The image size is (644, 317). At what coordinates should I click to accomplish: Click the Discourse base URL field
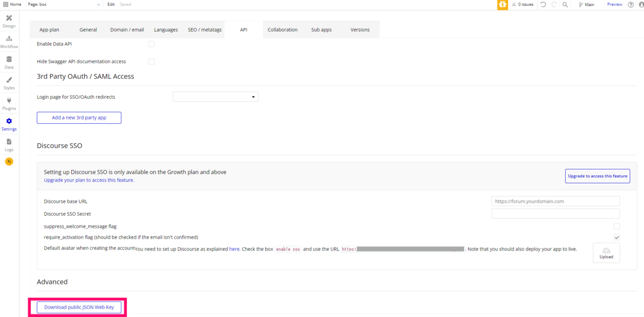pos(555,201)
